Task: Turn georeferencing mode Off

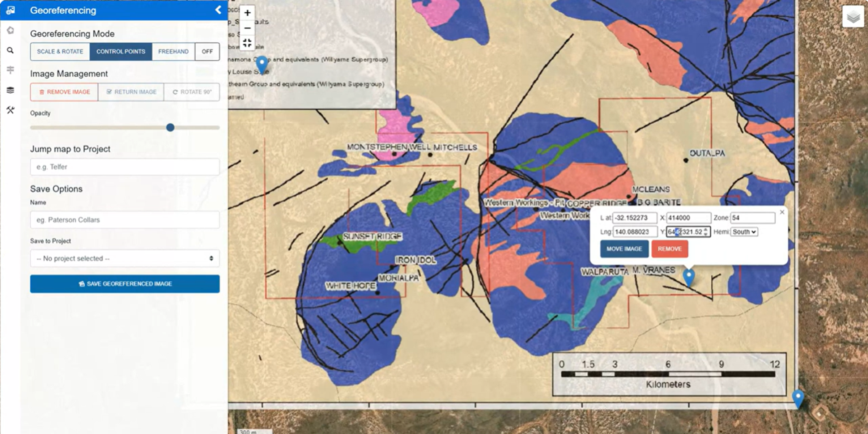Action: [207, 51]
